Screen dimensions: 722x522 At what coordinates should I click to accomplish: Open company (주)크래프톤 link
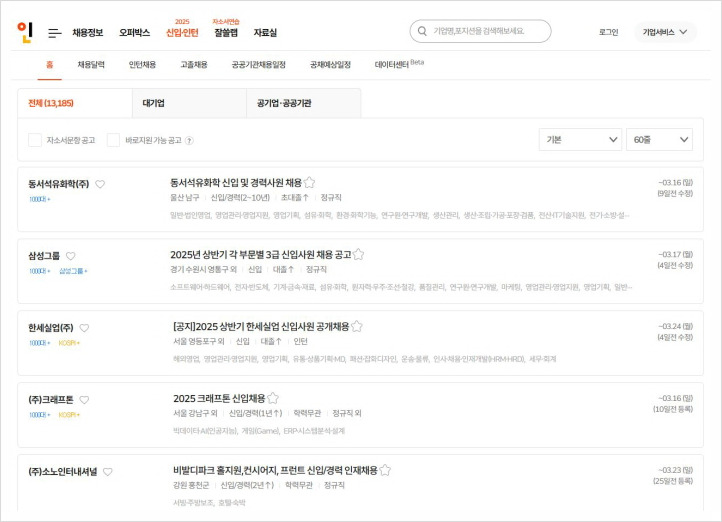(x=51, y=400)
